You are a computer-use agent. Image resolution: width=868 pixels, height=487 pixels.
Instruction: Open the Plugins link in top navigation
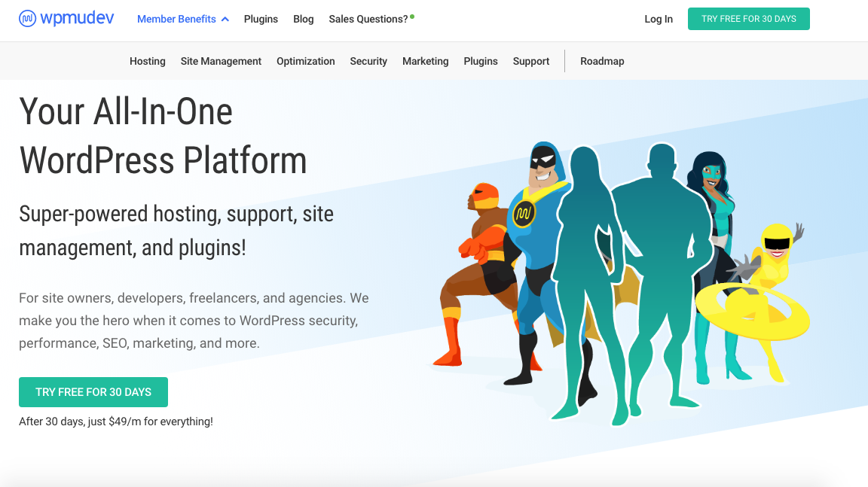[x=261, y=19]
